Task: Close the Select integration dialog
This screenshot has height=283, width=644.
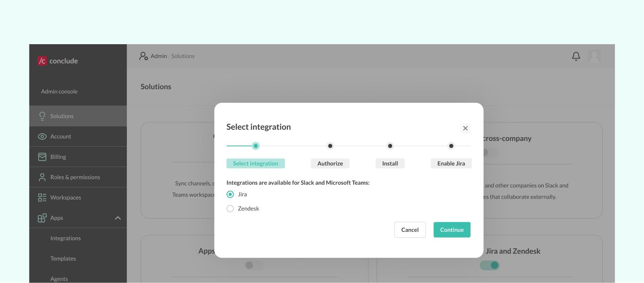Action: coord(465,128)
